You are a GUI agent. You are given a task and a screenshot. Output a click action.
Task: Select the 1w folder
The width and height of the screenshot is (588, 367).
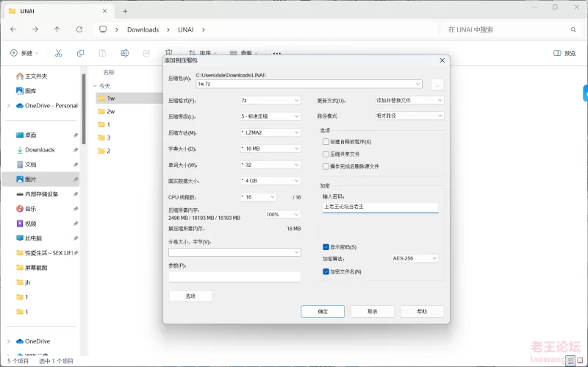[x=129, y=98]
